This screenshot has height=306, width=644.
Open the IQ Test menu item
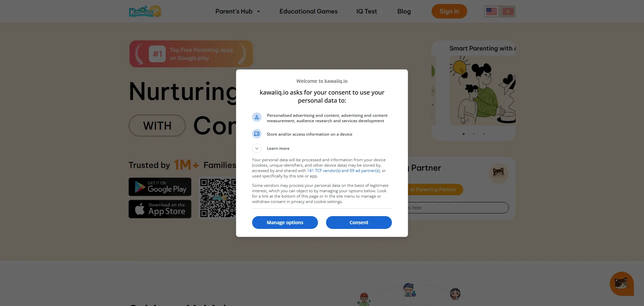pyautogui.click(x=367, y=11)
